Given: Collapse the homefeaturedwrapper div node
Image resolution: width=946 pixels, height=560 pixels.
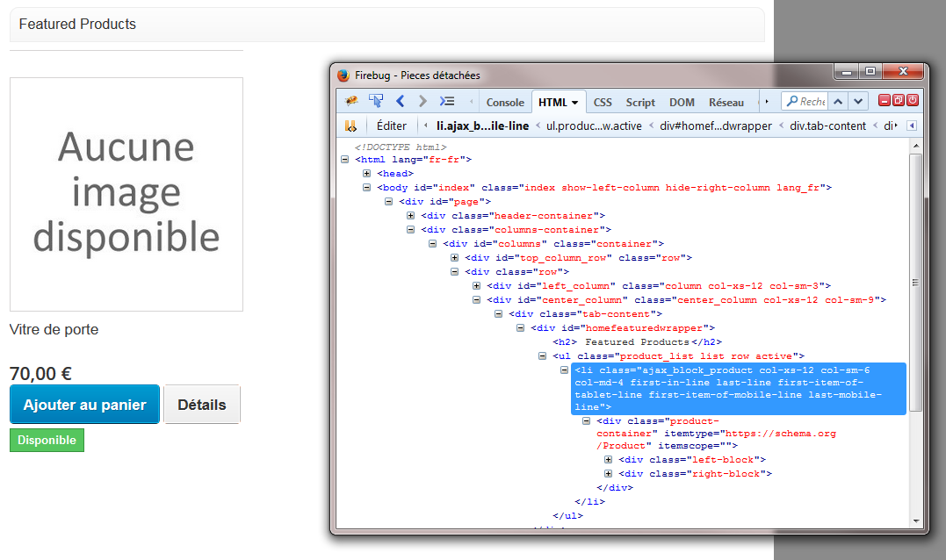Looking at the screenshot, I should tap(520, 328).
